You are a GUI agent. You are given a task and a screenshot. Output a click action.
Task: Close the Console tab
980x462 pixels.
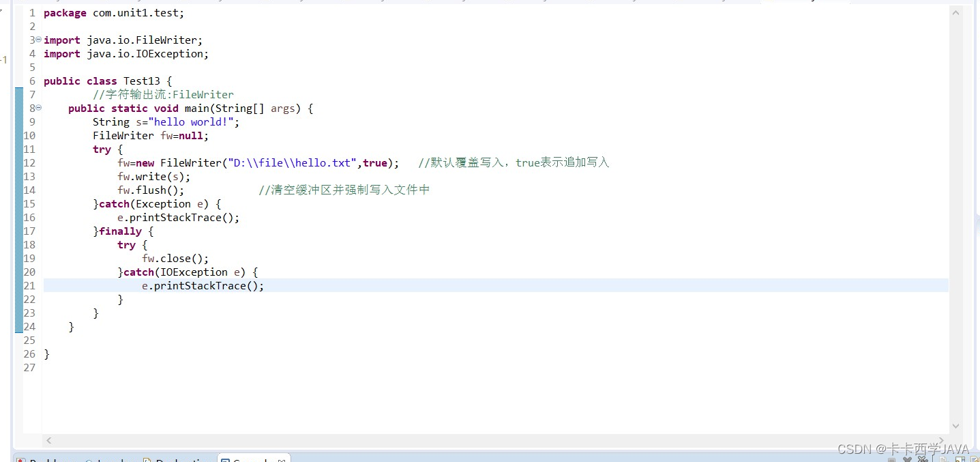coord(282,459)
